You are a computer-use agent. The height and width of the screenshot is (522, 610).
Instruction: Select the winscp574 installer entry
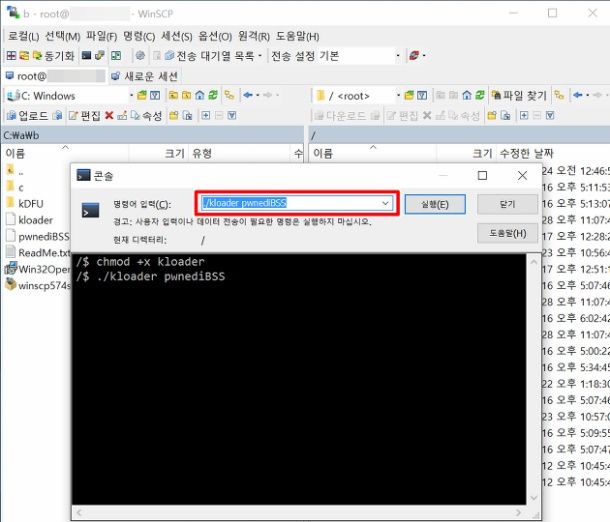pyautogui.click(x=38, y=285)
